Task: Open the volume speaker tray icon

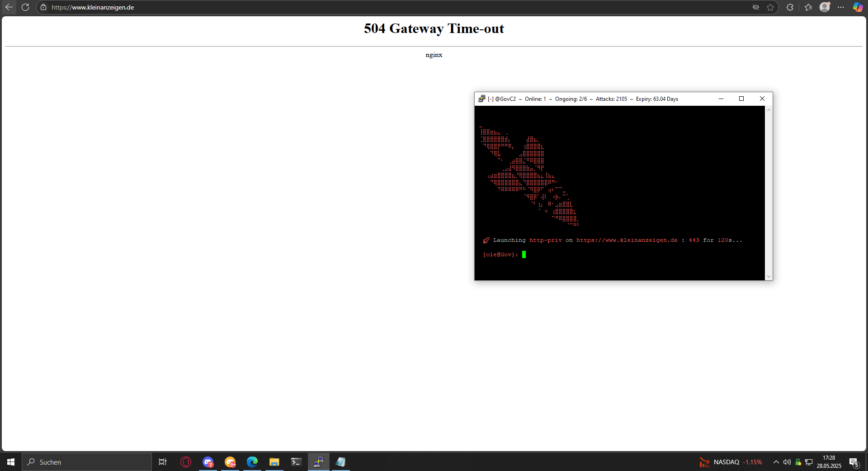Action: pos(787,462)
